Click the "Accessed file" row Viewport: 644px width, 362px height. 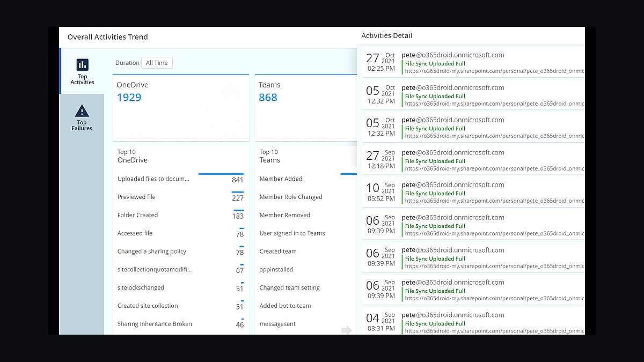(180, 234)
